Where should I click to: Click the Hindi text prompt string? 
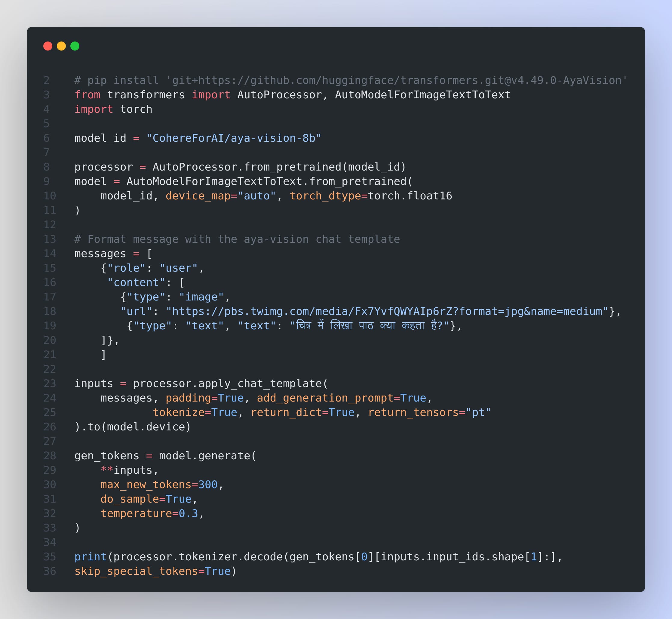coord(369,325)
